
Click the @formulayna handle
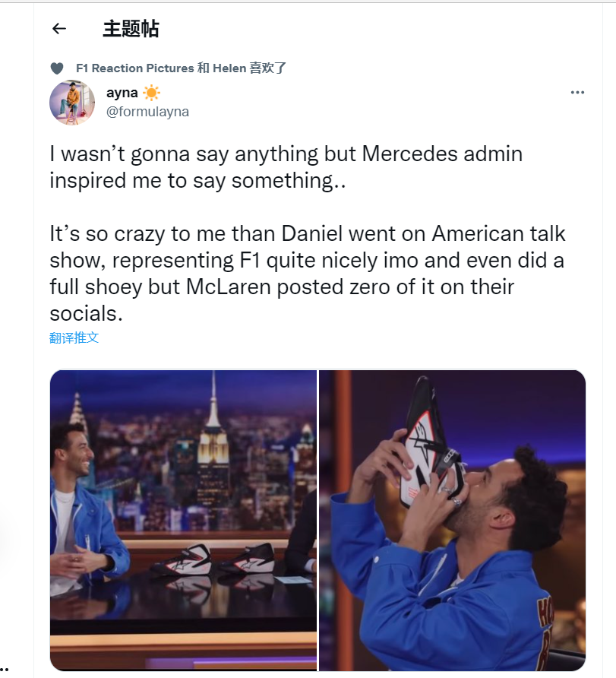(147, 112)
